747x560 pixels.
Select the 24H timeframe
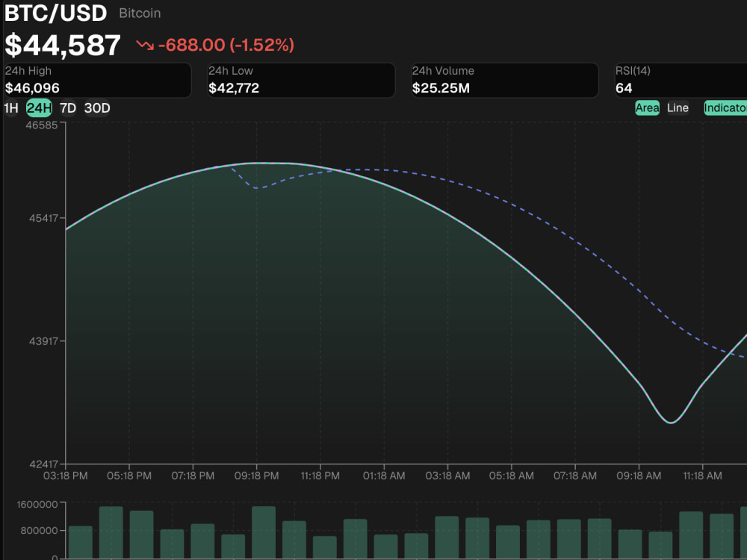(39, 108)
